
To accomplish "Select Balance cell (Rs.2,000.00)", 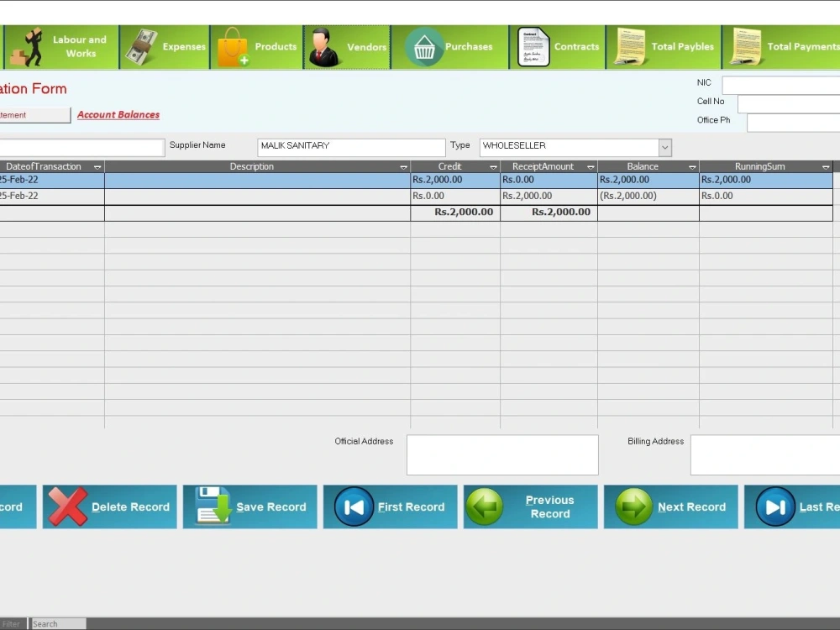I will coord(648,196).
